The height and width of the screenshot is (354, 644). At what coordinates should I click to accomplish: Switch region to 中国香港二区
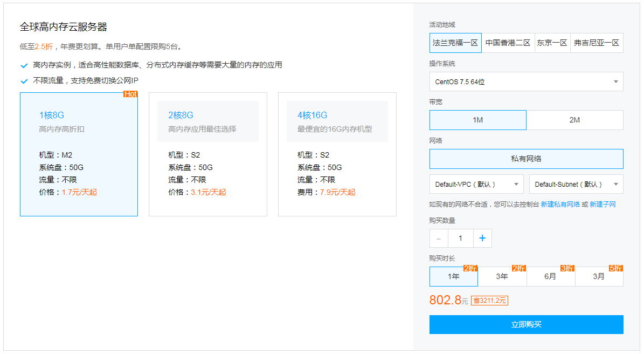click(508, 43)
